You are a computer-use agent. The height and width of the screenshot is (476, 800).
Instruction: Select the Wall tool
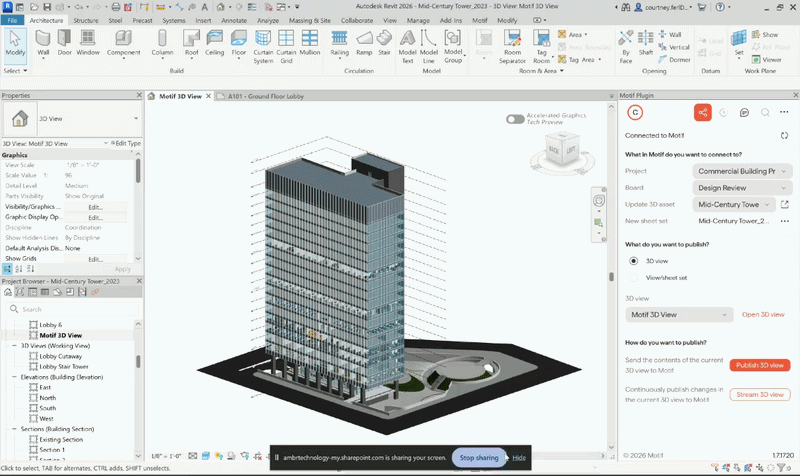point(43,43)
